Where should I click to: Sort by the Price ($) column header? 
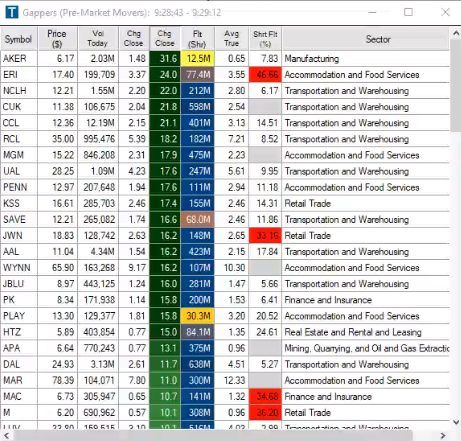[x=57, y=39]
